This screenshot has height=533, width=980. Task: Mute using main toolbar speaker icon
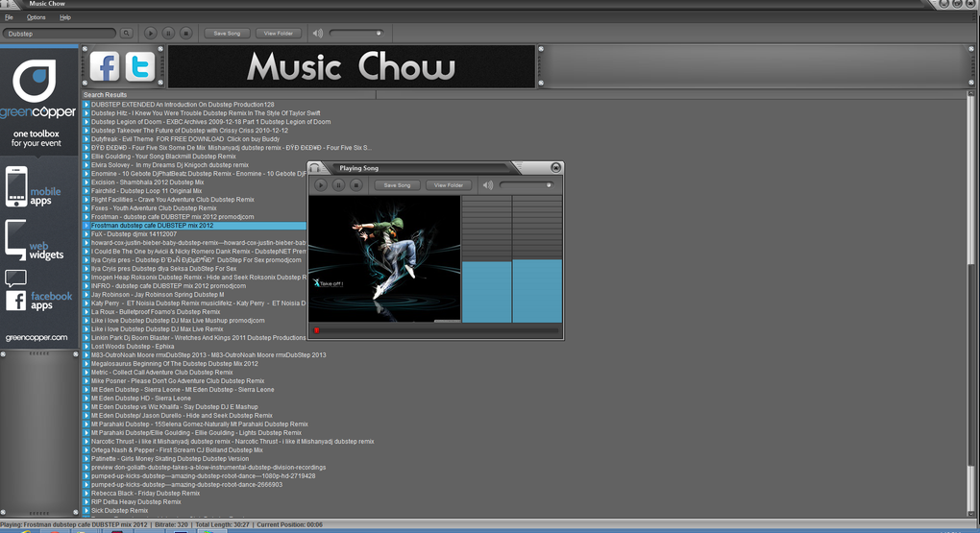pos(317,34)
